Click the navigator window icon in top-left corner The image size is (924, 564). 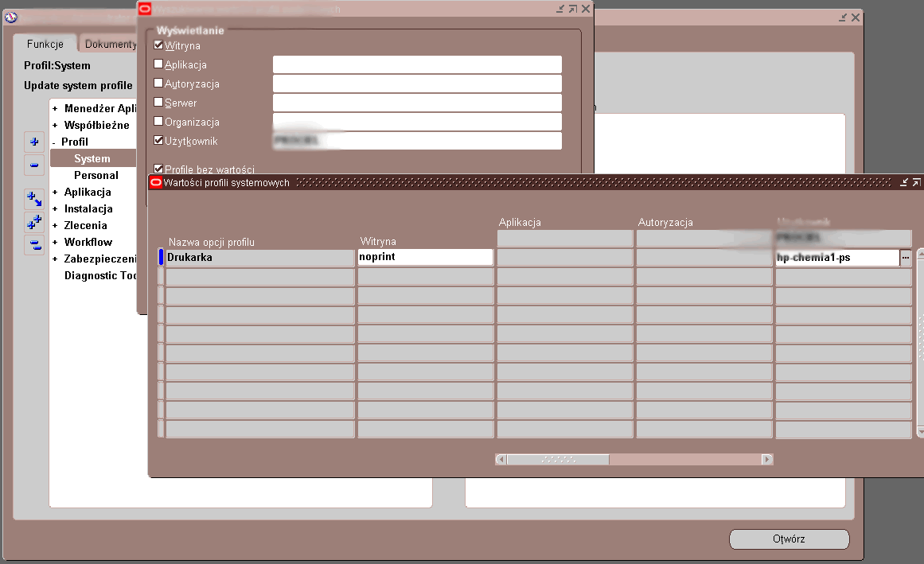10,18
